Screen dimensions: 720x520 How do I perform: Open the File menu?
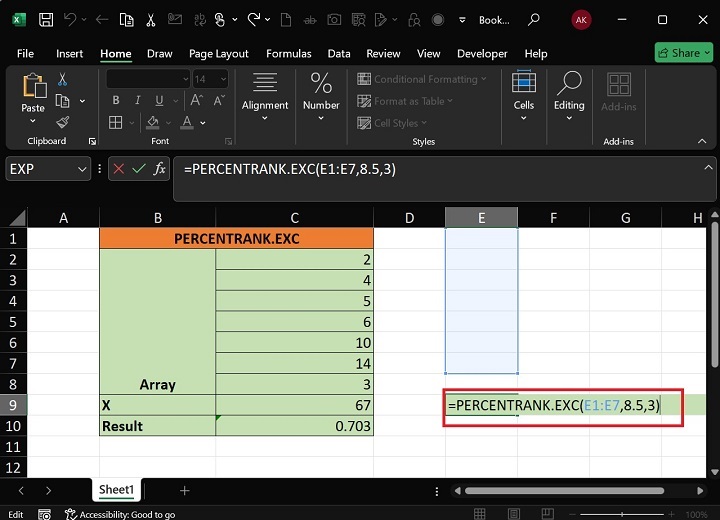click(25, 54)
